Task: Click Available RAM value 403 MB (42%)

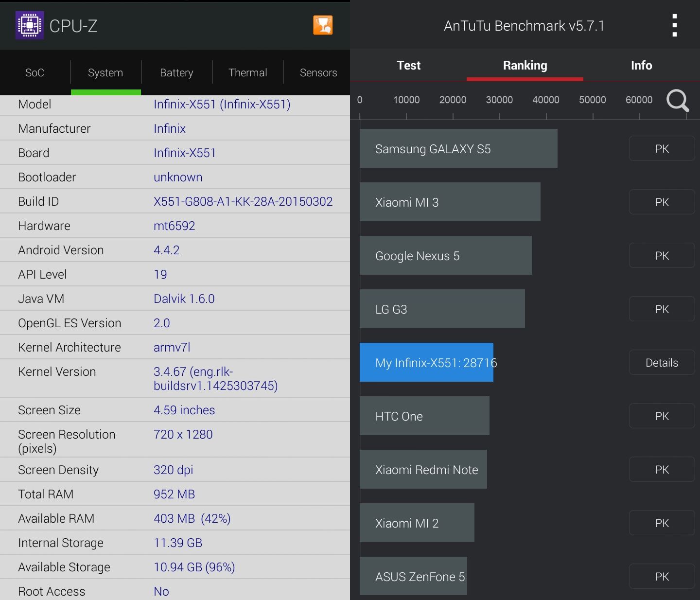Action: tap(192, 518)
